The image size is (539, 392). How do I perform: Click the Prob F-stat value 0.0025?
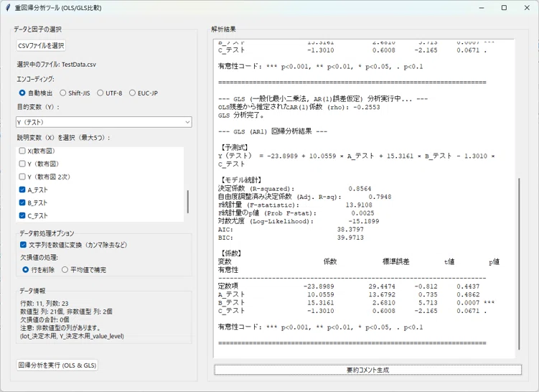[362, 213]
